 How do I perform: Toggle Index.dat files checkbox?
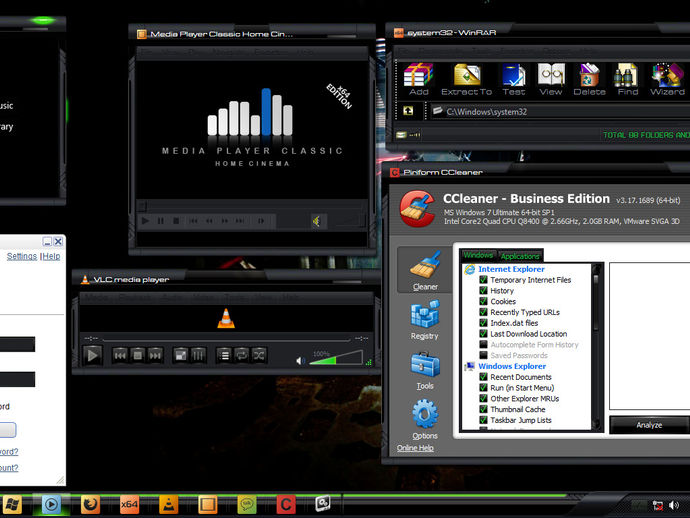click(483, 323)
